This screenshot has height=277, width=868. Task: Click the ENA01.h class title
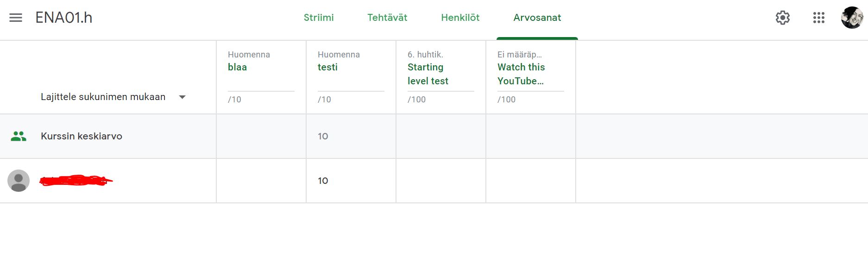(x=64, y=18)
